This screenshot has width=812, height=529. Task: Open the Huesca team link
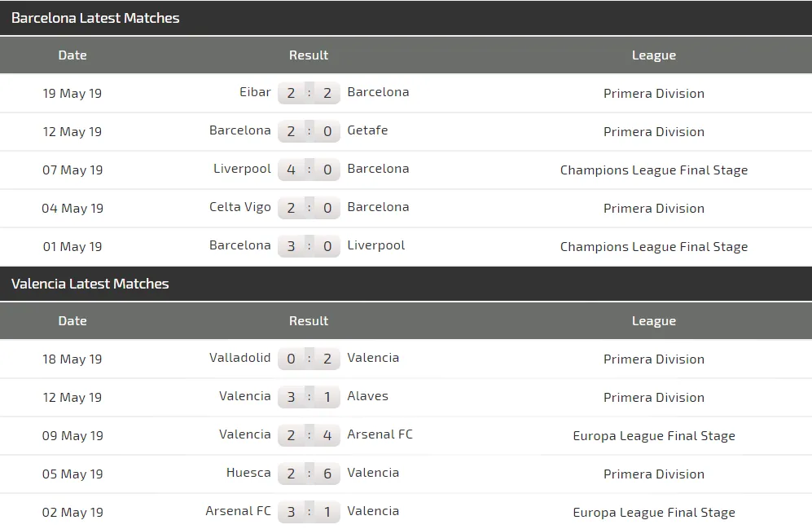[248, 473]
